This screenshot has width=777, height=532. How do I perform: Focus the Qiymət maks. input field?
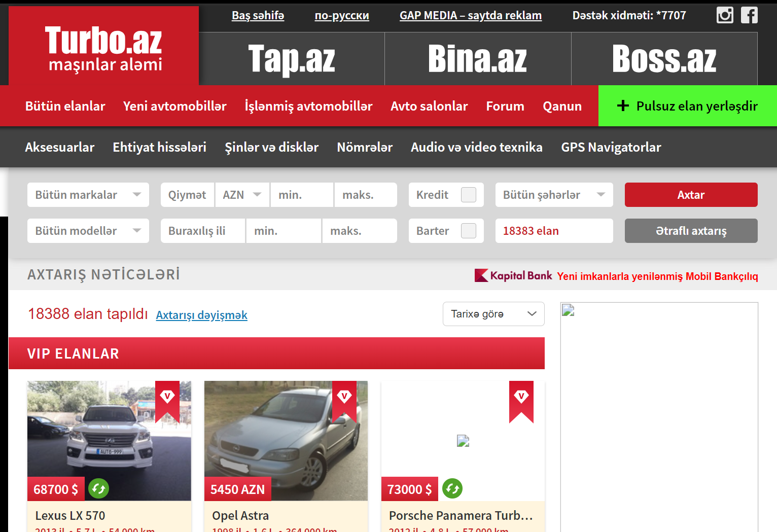click(x=366, y=195)
